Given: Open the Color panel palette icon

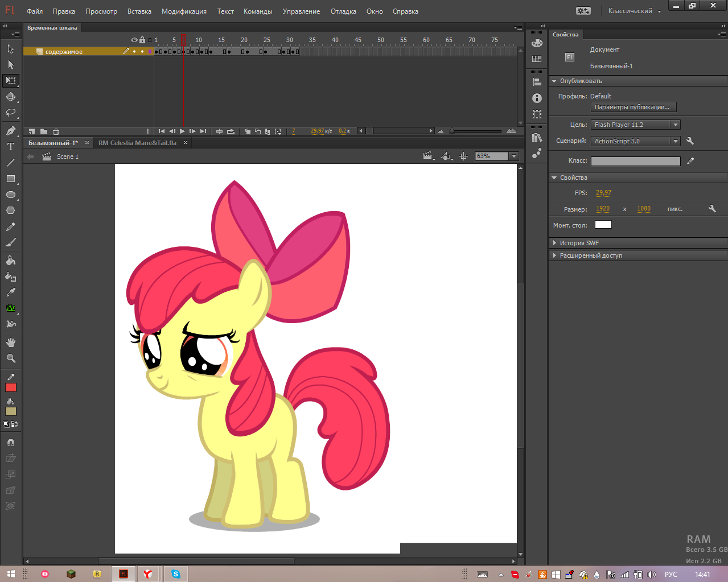Looking at the screenshot, I should 537,43.
